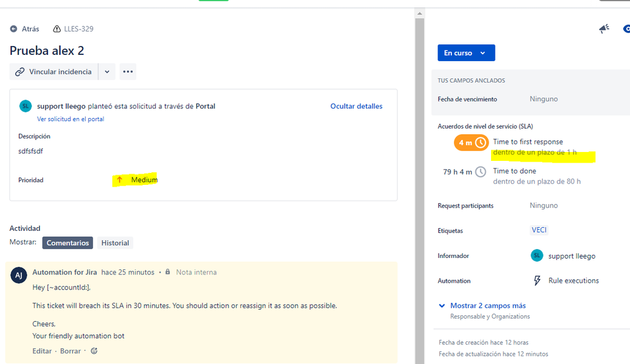
Task: Click Vincular incidencia button
Action: pyautogui.click(x=54, y=72)
